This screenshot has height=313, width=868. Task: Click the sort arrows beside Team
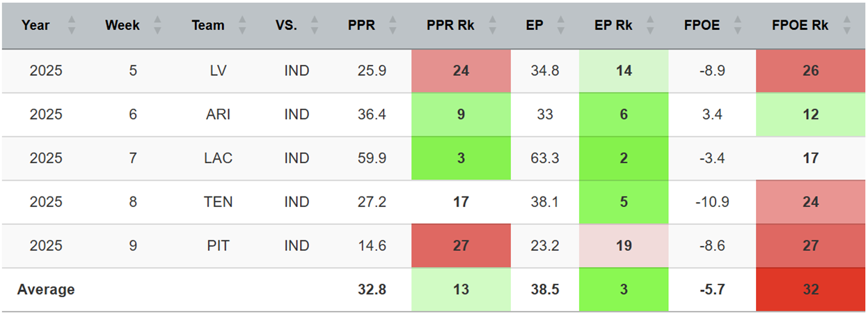[x=242, y=26]
